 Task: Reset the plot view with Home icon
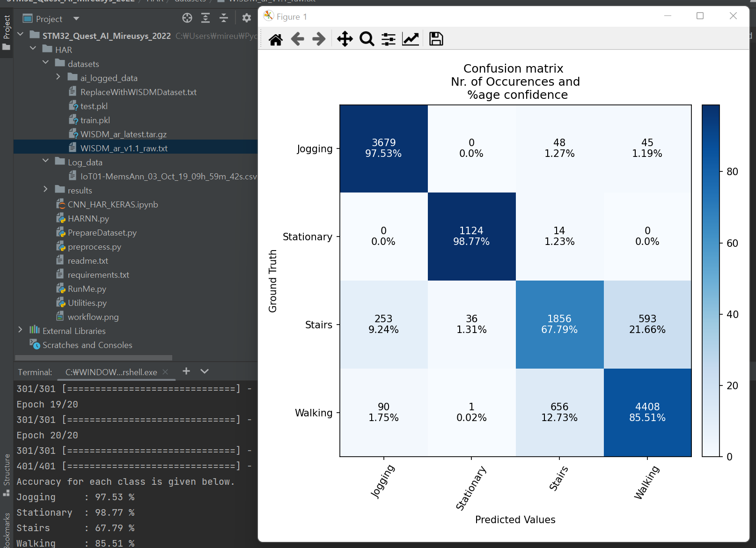(276, 39)
